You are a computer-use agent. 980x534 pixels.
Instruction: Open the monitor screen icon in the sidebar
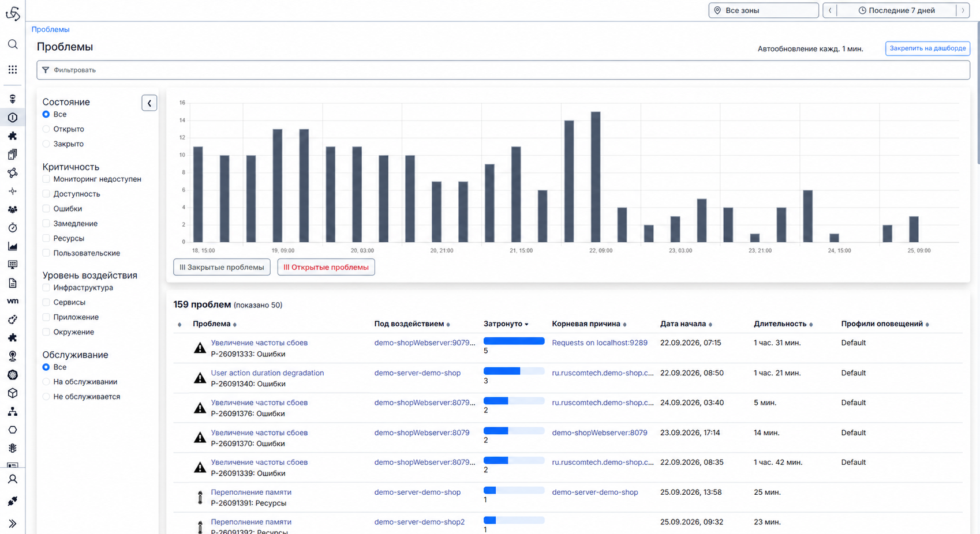(x=13, y=265)
